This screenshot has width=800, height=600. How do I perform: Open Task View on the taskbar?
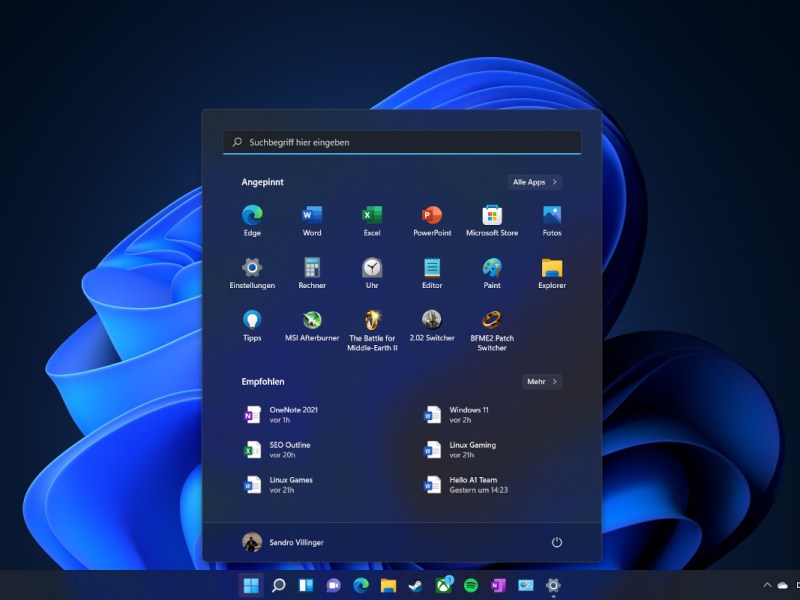coord(306,585)
